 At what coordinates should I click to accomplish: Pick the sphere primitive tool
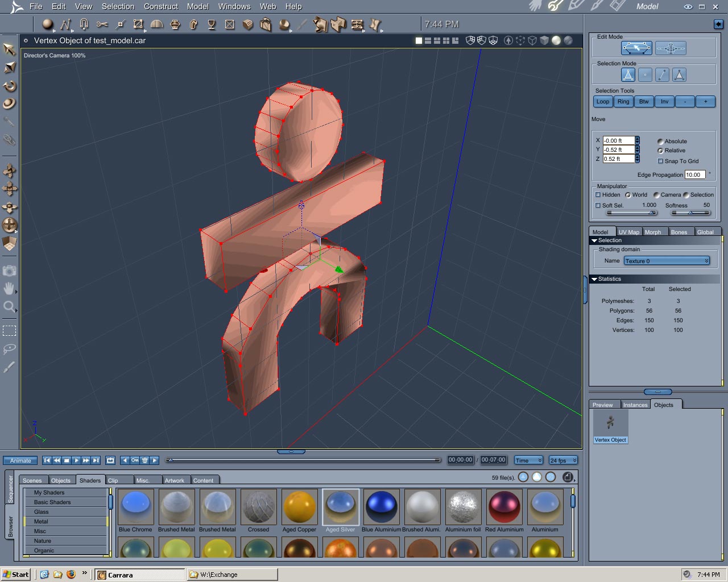click(x=48, y=24)
